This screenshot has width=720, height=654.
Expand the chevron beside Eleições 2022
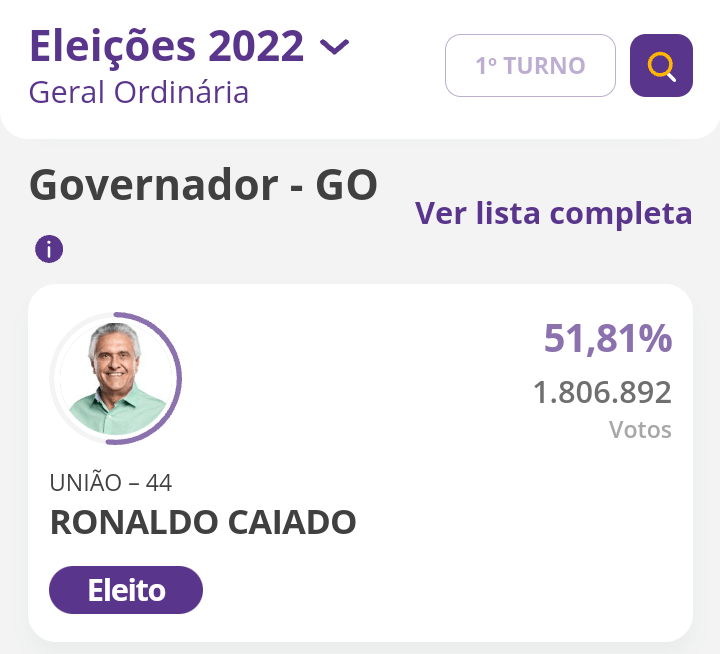(x=334, y=46)
